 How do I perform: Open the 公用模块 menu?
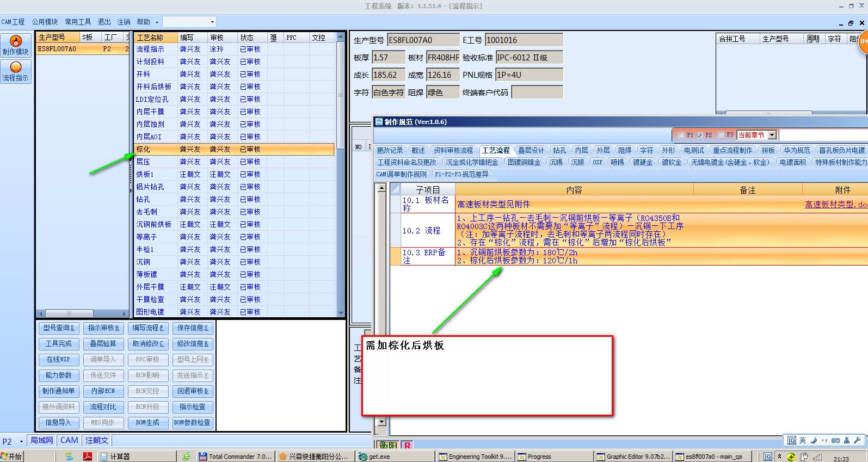45,22
